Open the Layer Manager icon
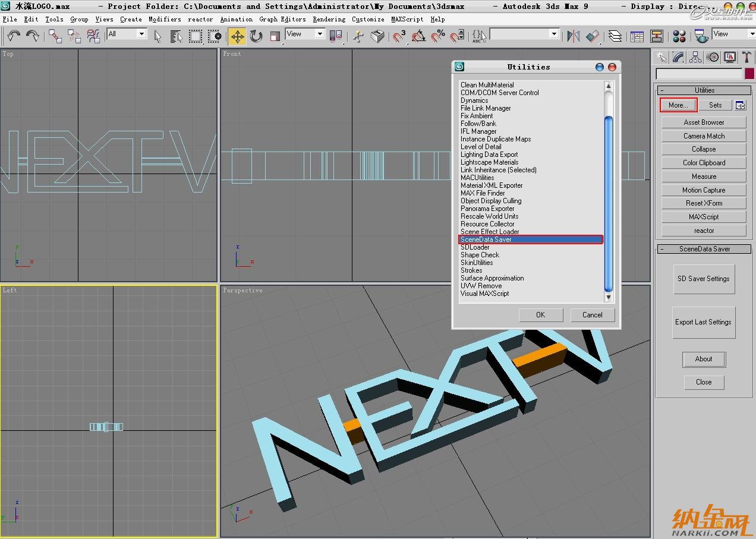 point(615,36)
